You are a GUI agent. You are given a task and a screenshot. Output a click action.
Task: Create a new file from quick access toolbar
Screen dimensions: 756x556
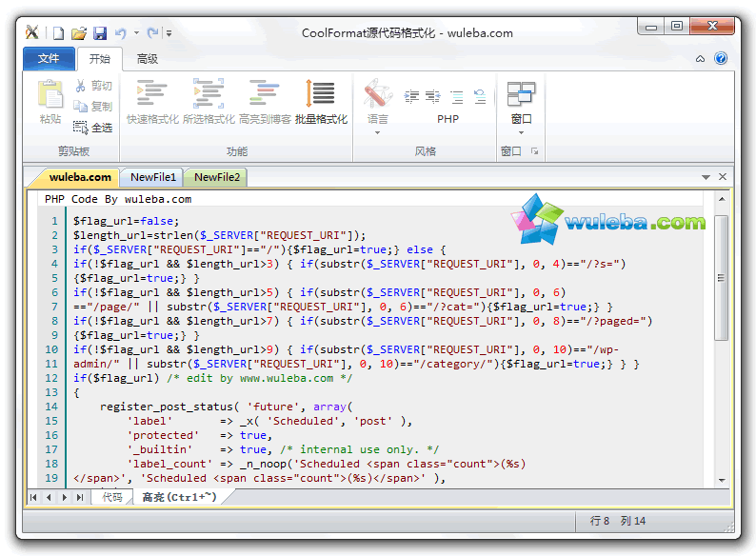pos(58,32)
